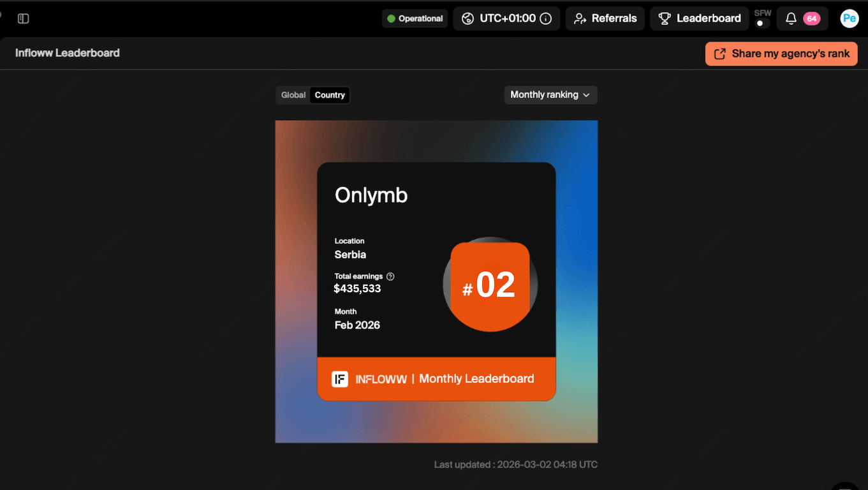The height and width of the screenshot is (490, 868).
Task: Toggle the sidebar panel icon
Action: click(24, 19)
